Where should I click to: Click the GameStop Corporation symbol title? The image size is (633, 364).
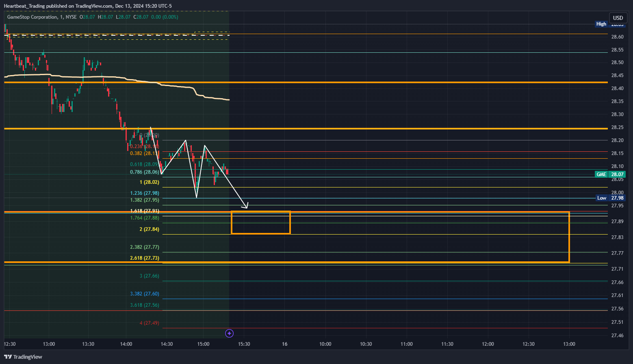click(33, 17)
